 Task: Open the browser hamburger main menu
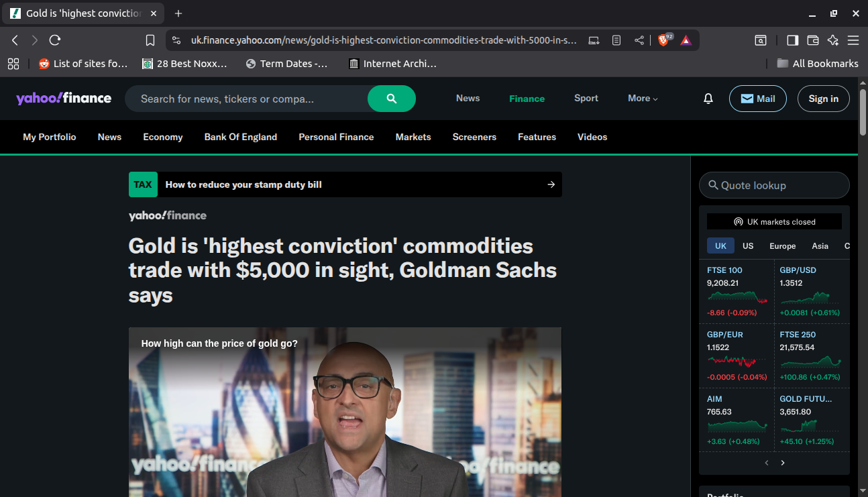(x=853, y=40)
